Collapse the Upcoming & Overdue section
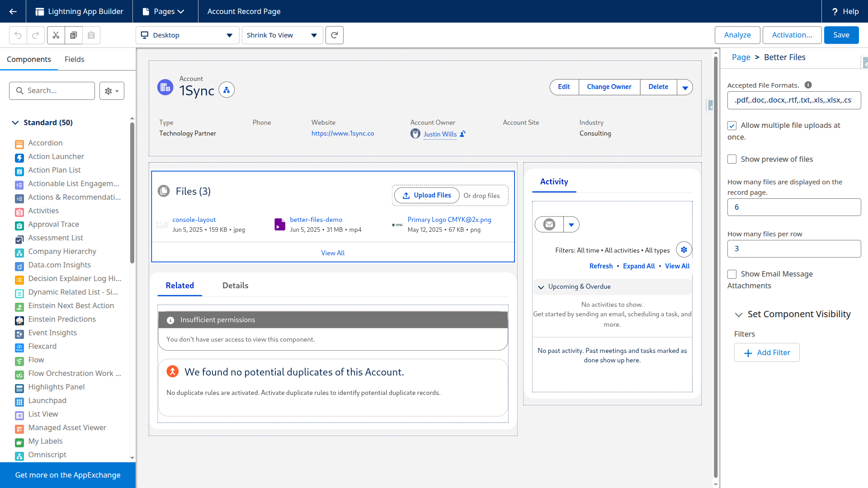Image resolution: width=868 pixels, height=488 pixels. pyautogui.click(x=541, y=286)
